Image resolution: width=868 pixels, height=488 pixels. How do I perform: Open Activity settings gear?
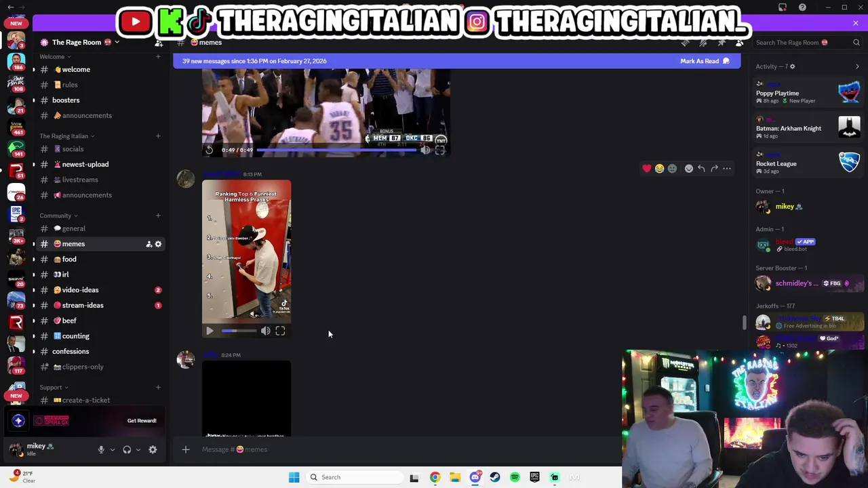point(792,66)
